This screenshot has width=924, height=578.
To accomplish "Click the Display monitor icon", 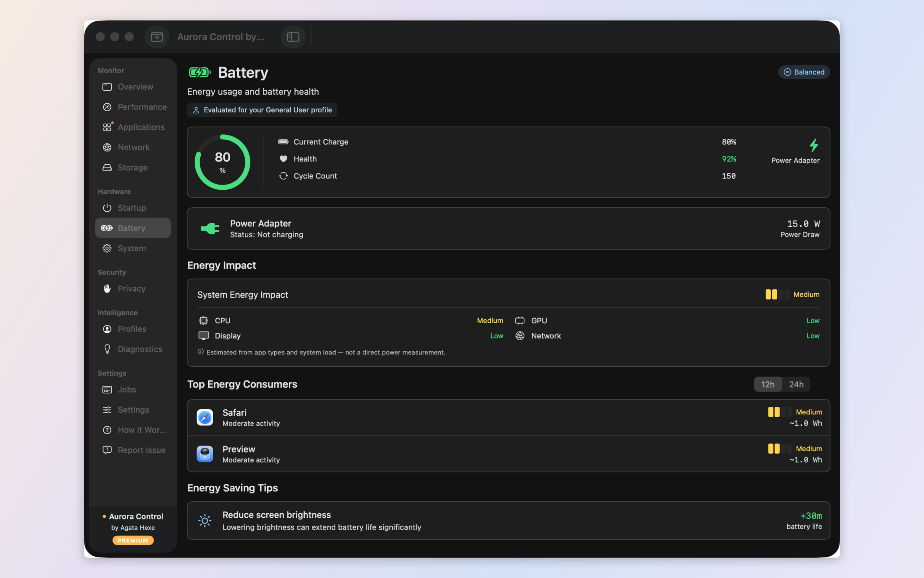I will click(204, 336).
